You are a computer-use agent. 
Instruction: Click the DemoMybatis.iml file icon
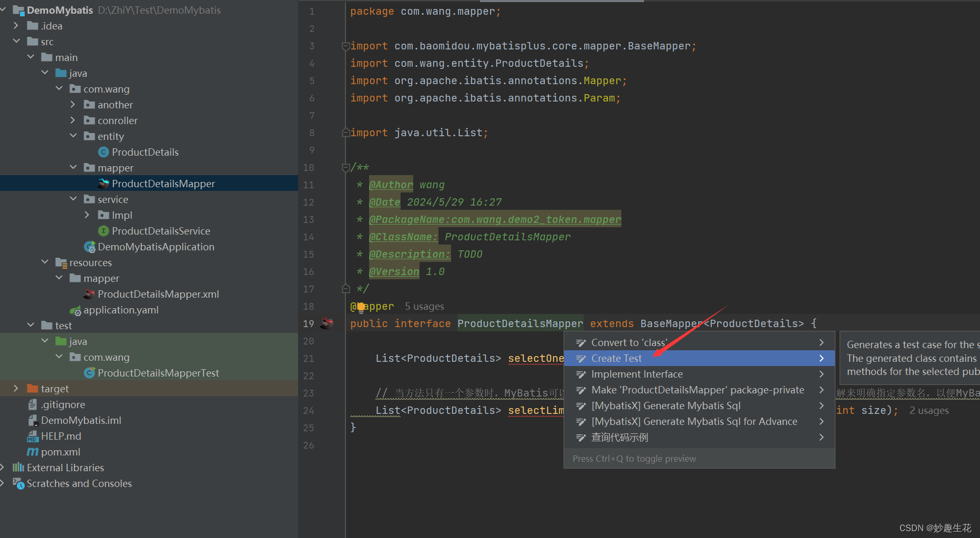pos(33,420)
